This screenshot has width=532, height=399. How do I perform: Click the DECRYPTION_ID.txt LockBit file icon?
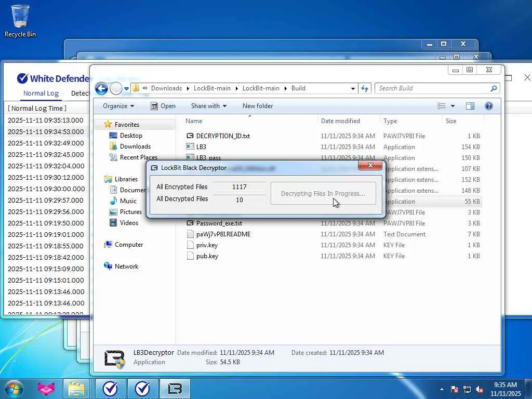190,136
